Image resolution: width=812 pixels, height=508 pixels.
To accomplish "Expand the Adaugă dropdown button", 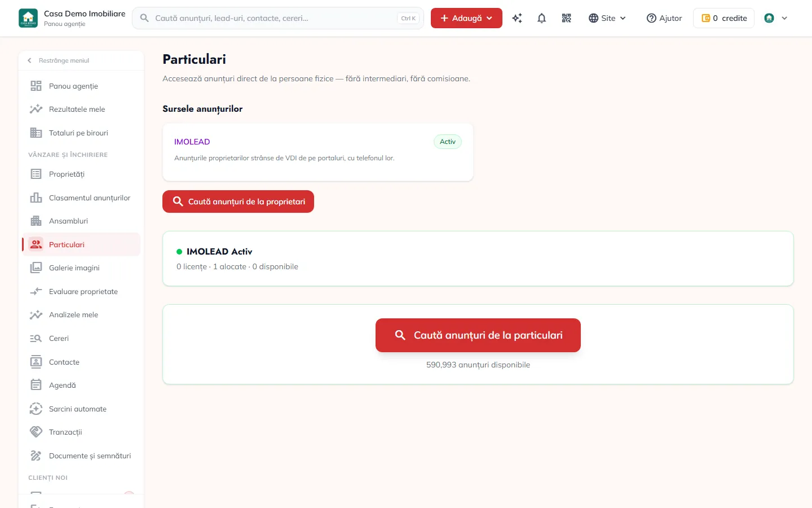I will pos(466,18).
